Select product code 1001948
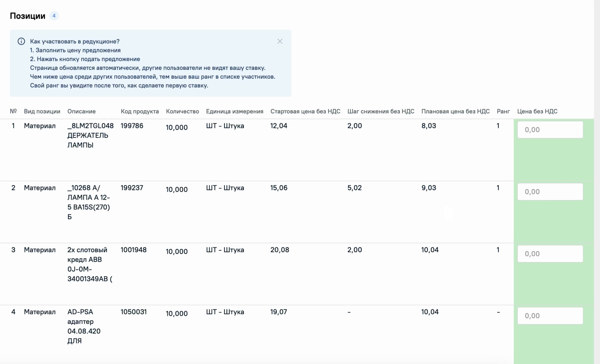 134,250
